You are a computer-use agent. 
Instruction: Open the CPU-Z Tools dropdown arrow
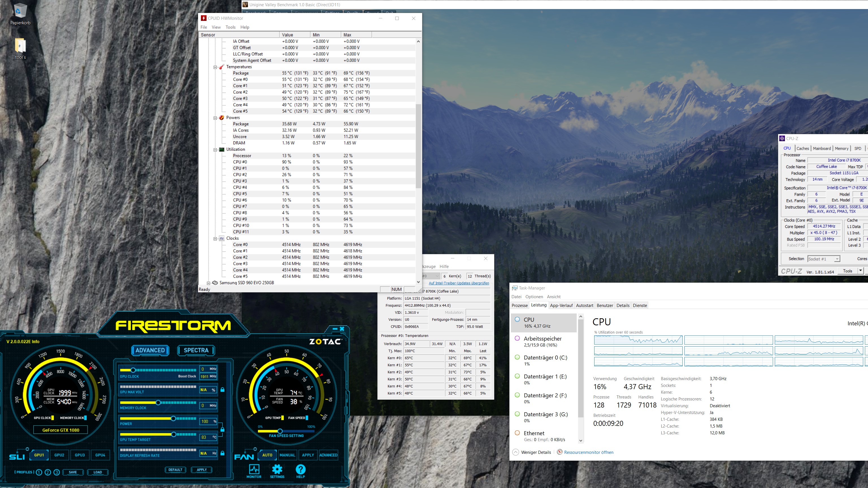(x=860, y=271)
